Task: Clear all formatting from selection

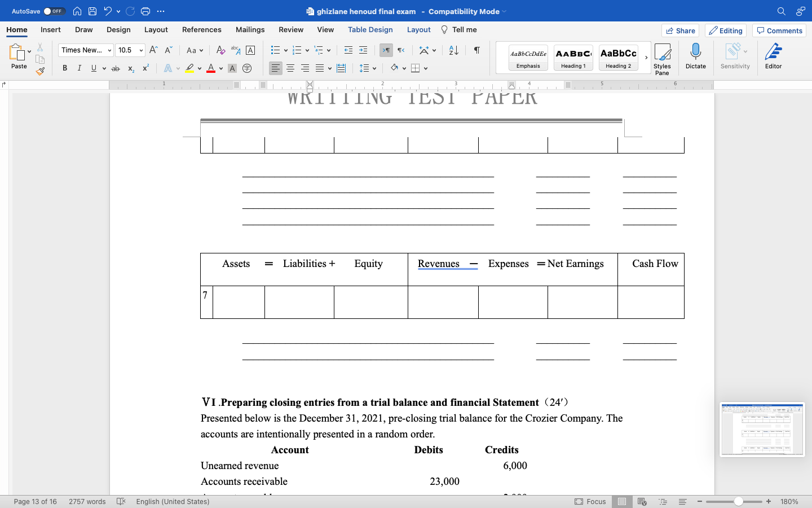Action: 220,50
